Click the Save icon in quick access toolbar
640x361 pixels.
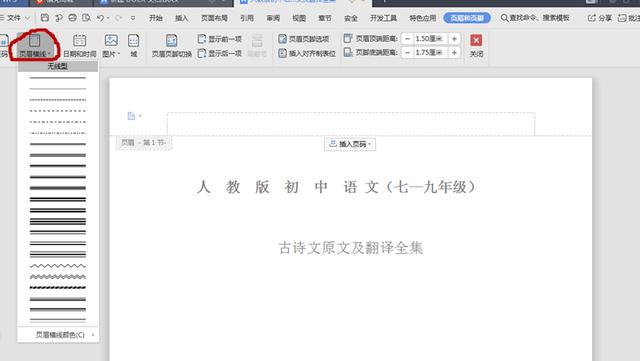(x=45, y=18)
